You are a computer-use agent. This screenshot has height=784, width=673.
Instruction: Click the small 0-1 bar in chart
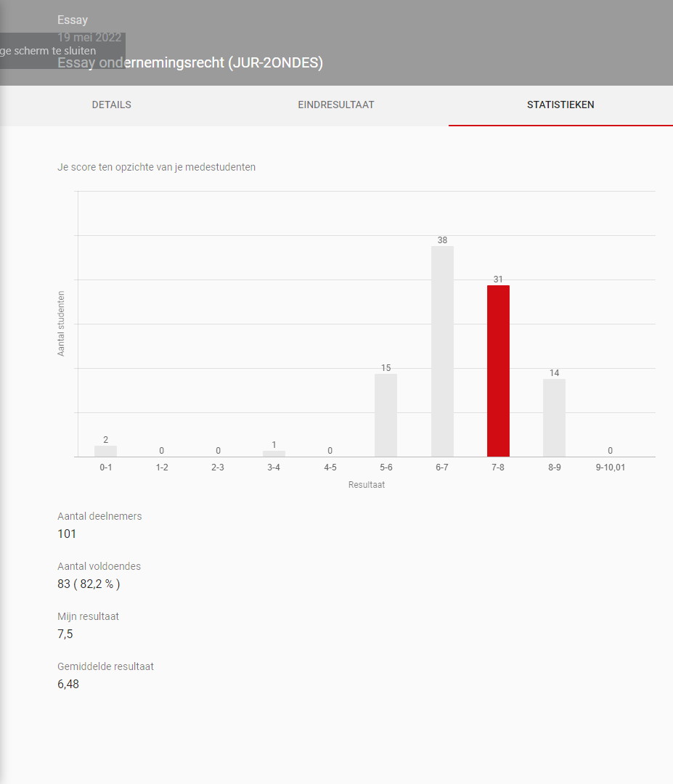pos(105,451)
